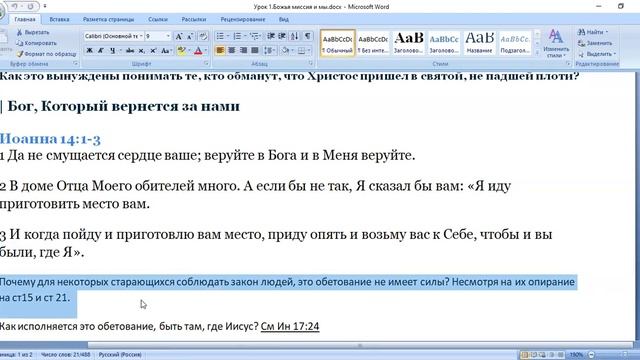Image resolution: width=640 pixels, height=360 pixels.
Task: Copy selection with the Копировать button
Action: 36,43
